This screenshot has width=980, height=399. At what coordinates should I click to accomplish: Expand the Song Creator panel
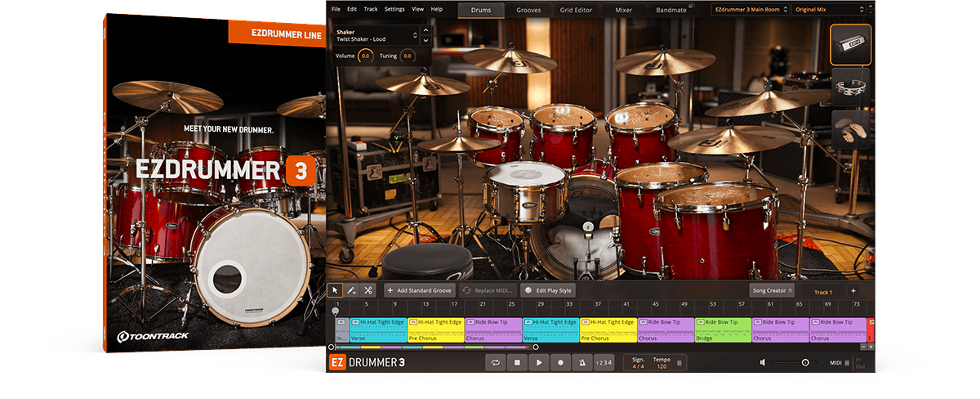click(772, 290)
